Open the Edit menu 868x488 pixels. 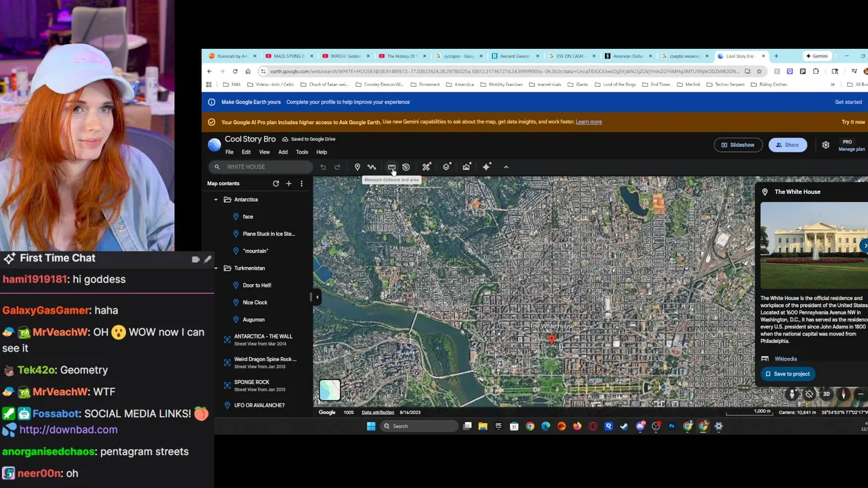[x=246, y=152]
